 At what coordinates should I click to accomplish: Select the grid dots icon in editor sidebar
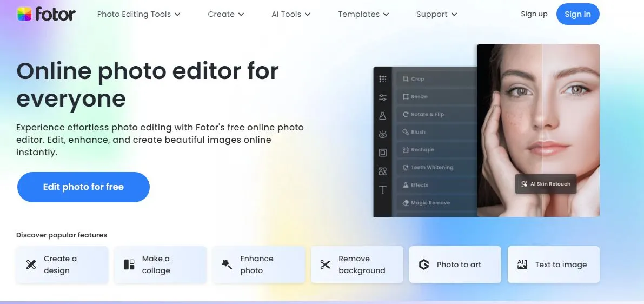[383, 79]
